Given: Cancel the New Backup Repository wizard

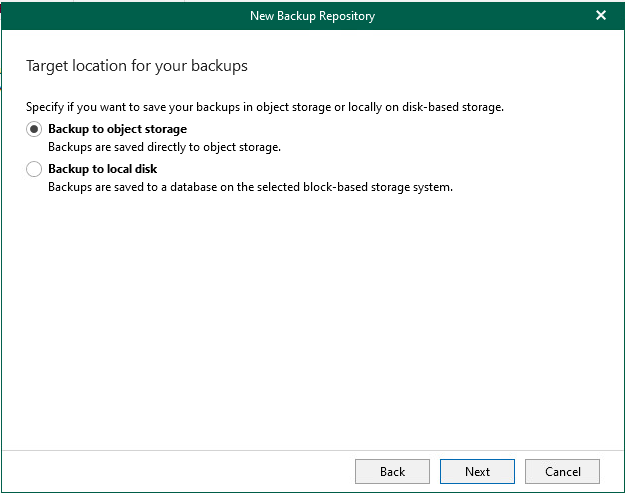Looking at the screenshot, I should [x=562, y=471].
